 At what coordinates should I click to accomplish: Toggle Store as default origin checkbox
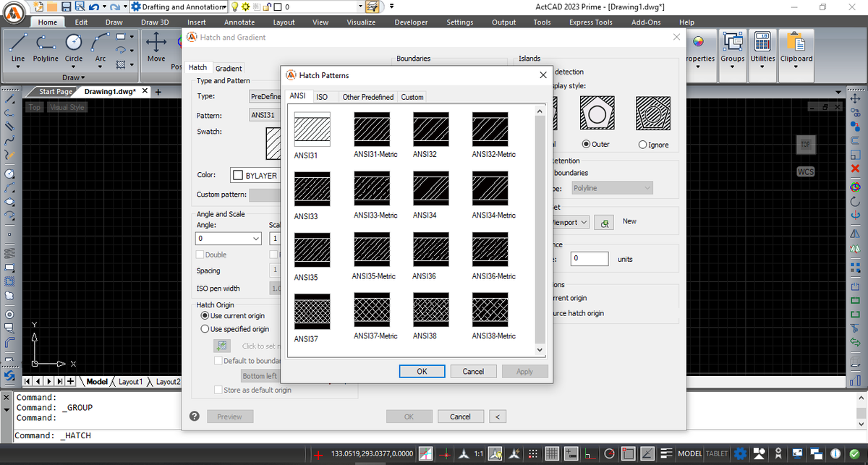218,391
